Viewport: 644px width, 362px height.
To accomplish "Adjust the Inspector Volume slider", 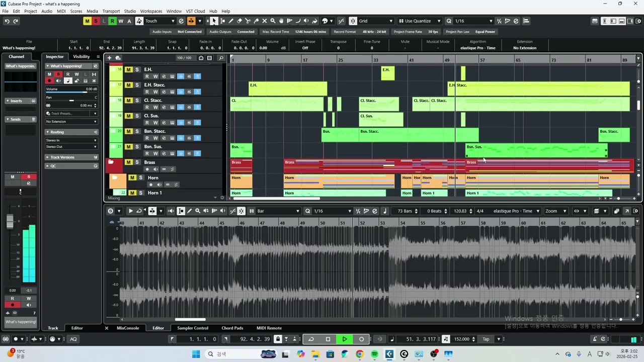I will tap(71, 93).
